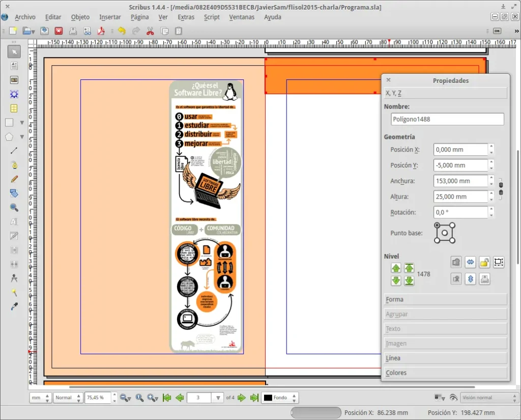Click the Save document icon
The width and height of the screenshot is (521, 420).
click(45, 31)
